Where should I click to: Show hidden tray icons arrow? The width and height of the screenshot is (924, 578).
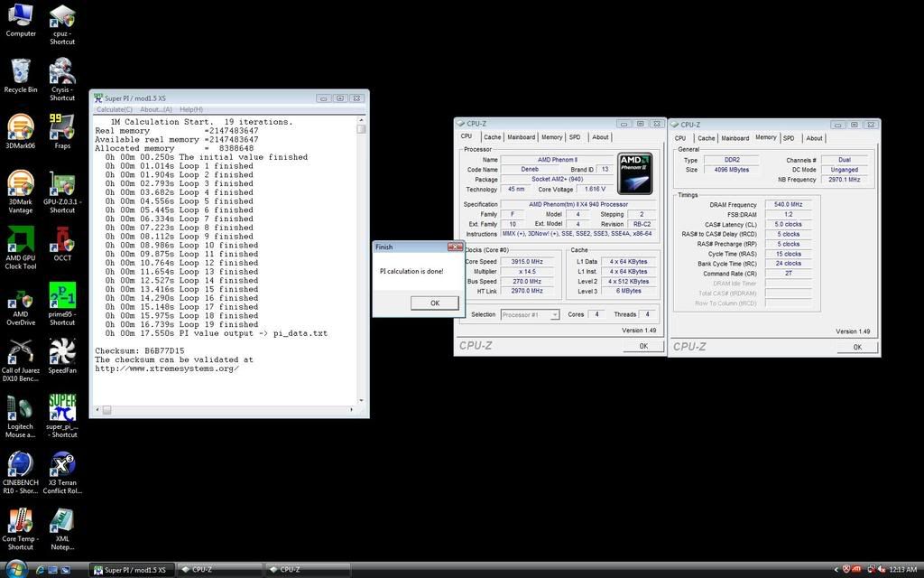[x=836, y=570]
